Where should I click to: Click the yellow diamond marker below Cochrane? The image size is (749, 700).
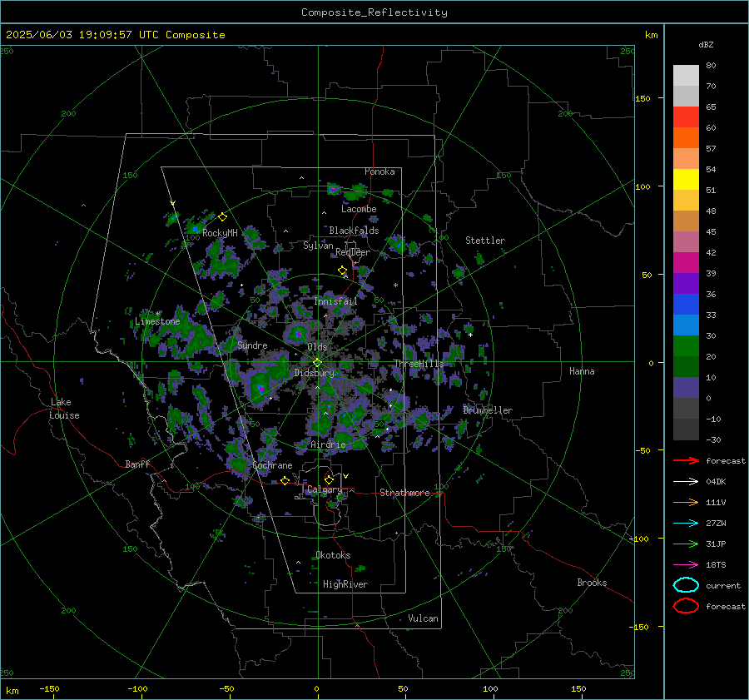coord(285,480)
